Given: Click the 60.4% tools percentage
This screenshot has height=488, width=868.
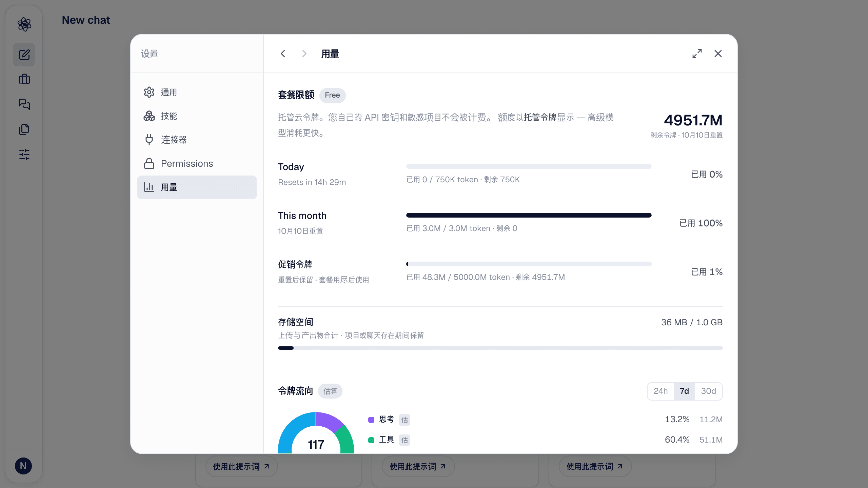Looking at the screenshot, I should pos(677,440).
